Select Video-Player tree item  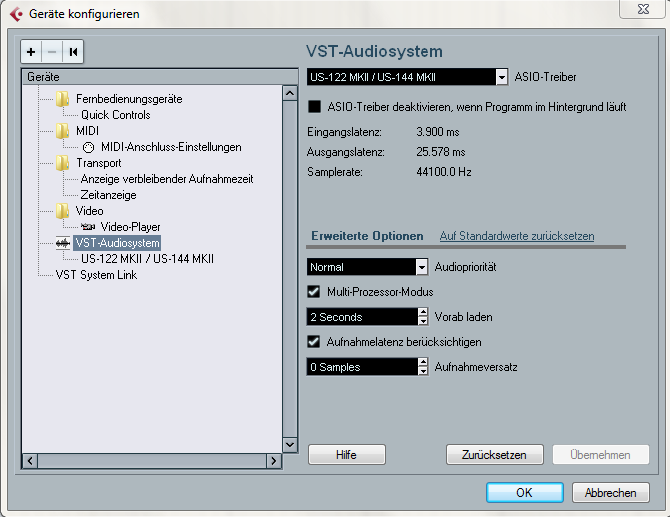[x=130, y=227]
